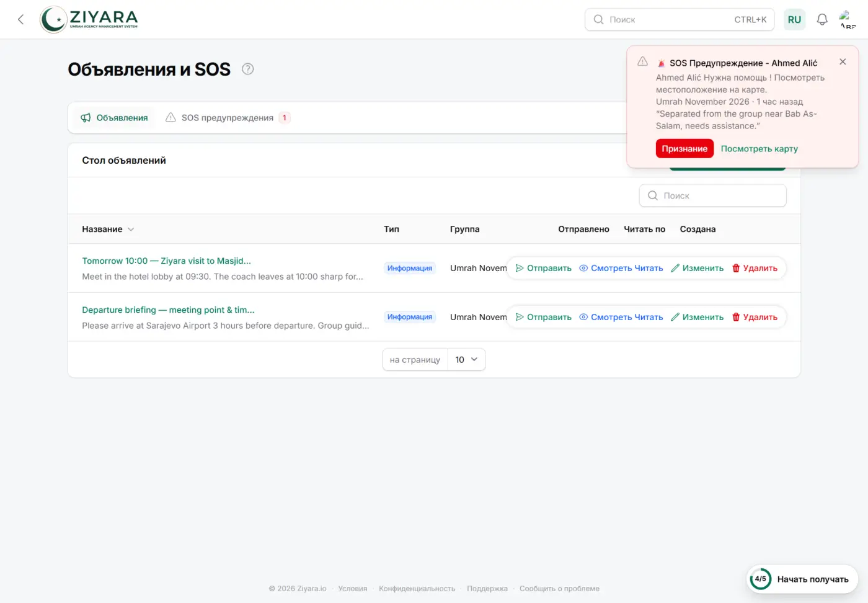Send the Departure briefing announcement
The height and width of the screenshot is (603, 868).
coord(544,317)
